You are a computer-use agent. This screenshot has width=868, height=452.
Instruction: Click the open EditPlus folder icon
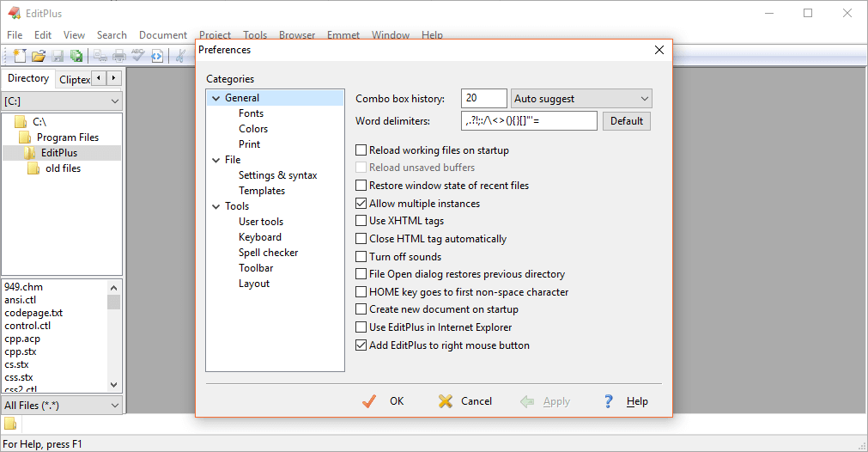[x=30, y=153]
